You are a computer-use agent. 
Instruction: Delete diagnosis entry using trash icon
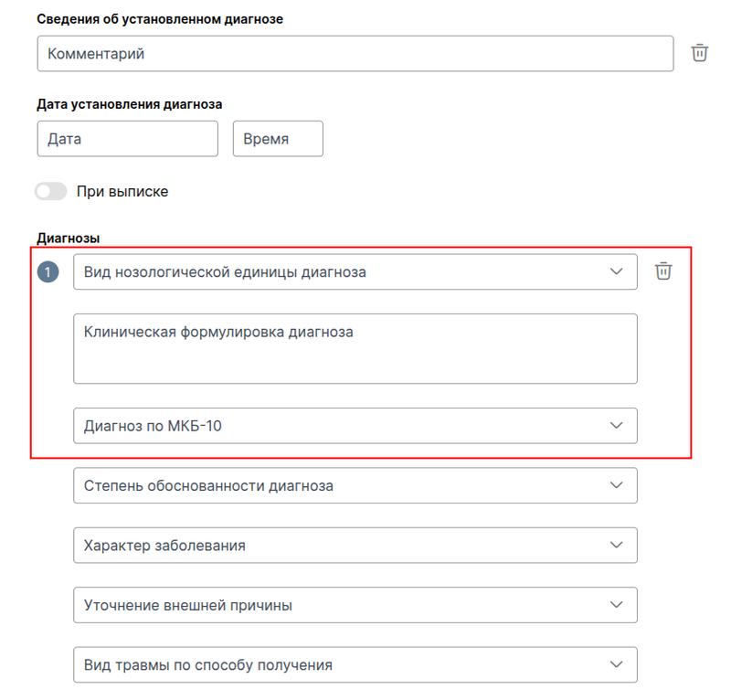click(x=663, y=270)
